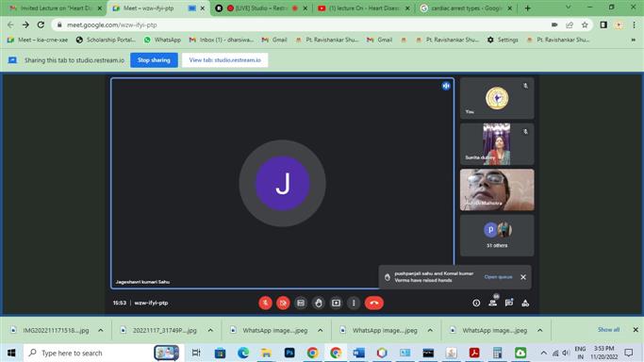Switch to LIVE Studio Restream tab
The width and height of the screenshot is (644, 362).
coord(262,8)
